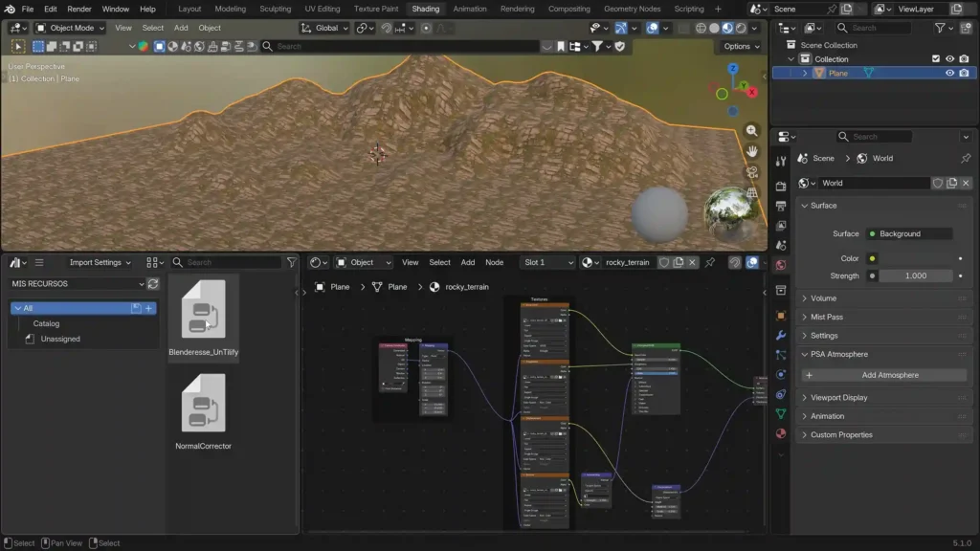Viewport: 980px width, 551px height.
Task: Adjust the Strength 1.000 value field
Action: click(x=916, y=275)
